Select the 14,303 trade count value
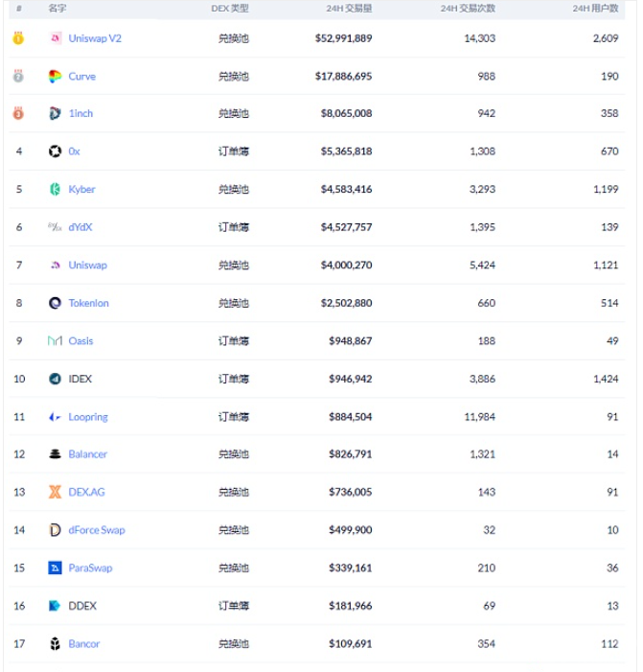This screenshot has width=643, height=672. pos(480,38)
